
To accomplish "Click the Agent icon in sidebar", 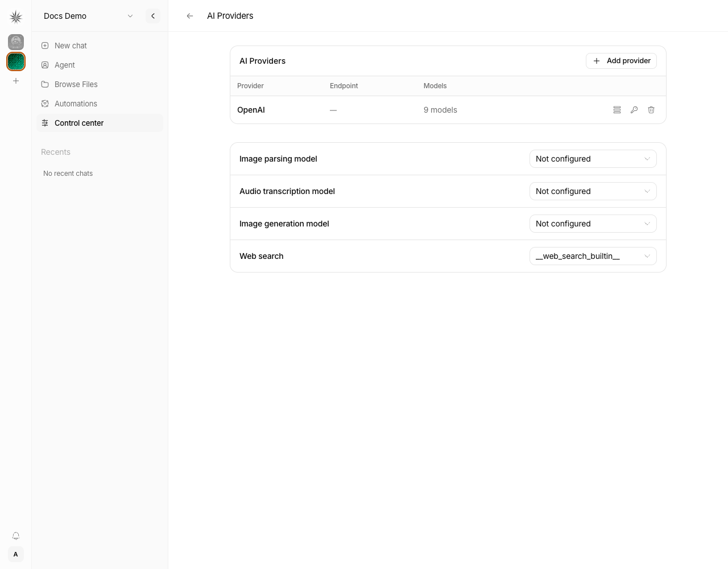I will coord(45,65).
